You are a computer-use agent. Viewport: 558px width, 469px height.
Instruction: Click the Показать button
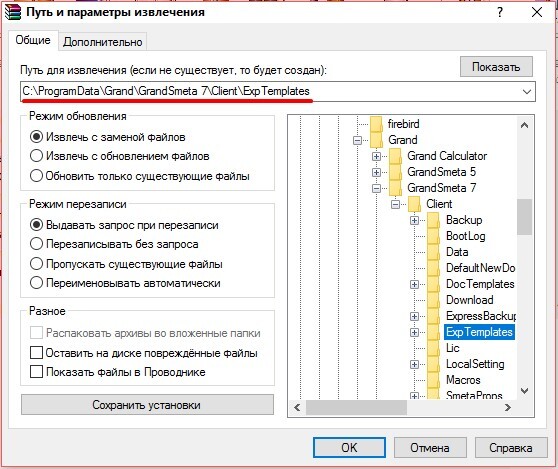pos(496,67)
